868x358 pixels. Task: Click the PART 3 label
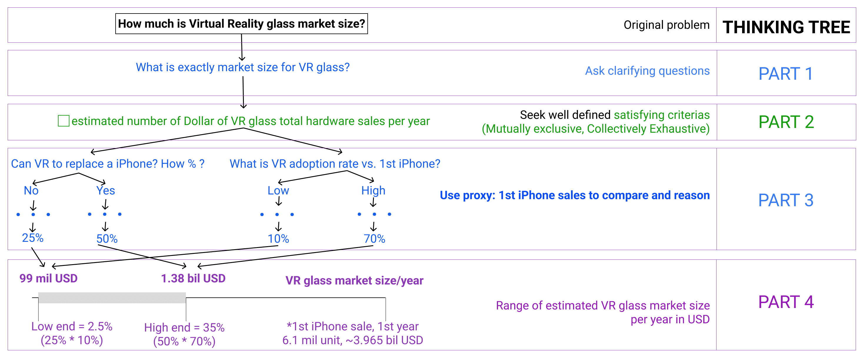786,200
